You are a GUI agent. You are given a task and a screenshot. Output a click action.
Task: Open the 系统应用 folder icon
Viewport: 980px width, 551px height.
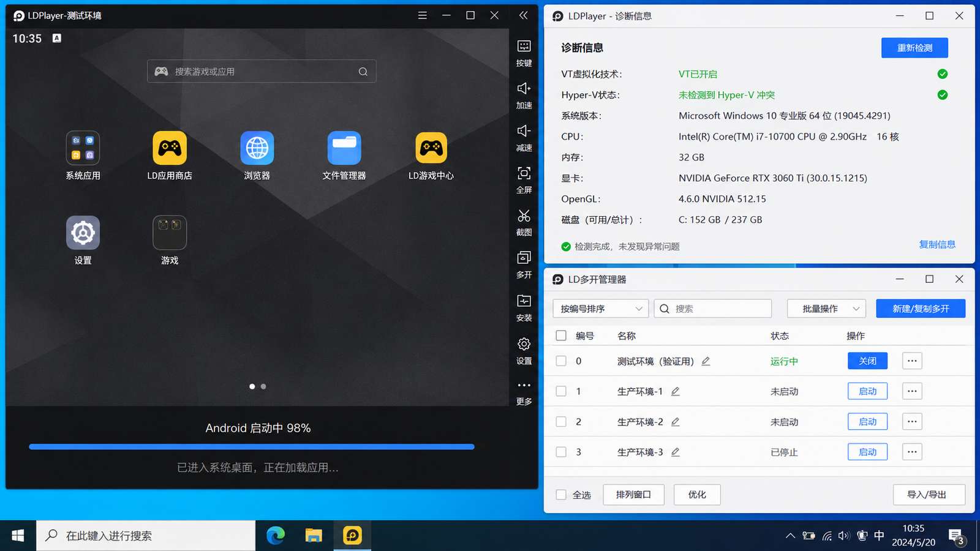(83, 156)
